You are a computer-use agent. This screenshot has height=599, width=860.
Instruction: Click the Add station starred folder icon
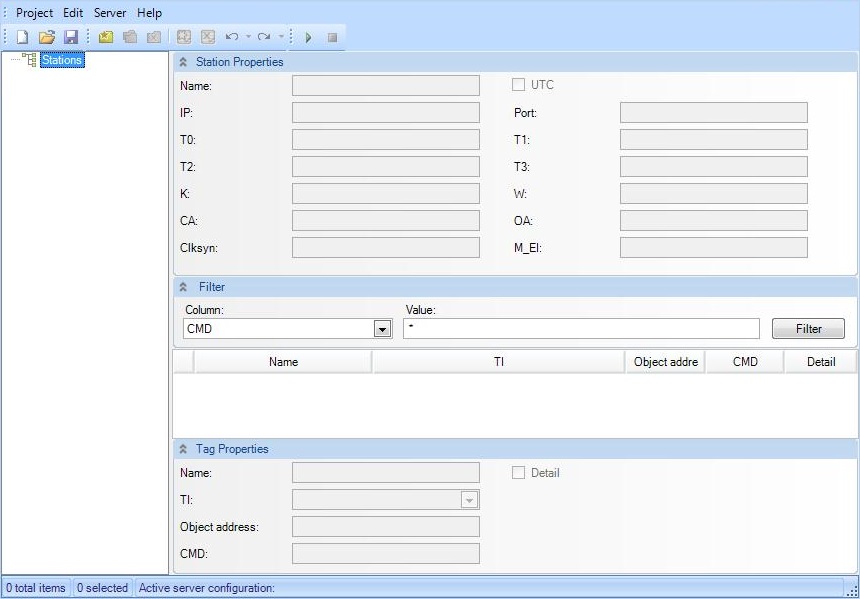coord(106,37)
